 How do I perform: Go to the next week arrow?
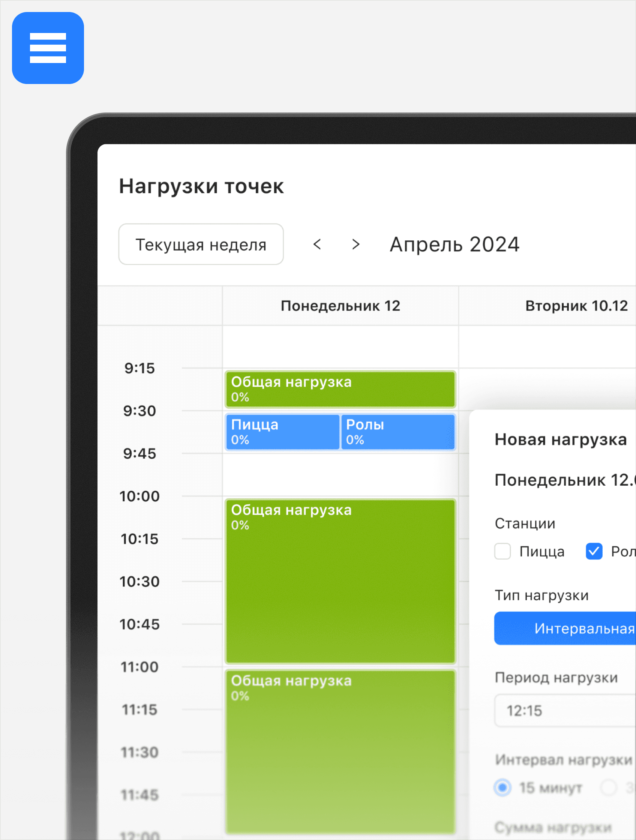[355, 244]
